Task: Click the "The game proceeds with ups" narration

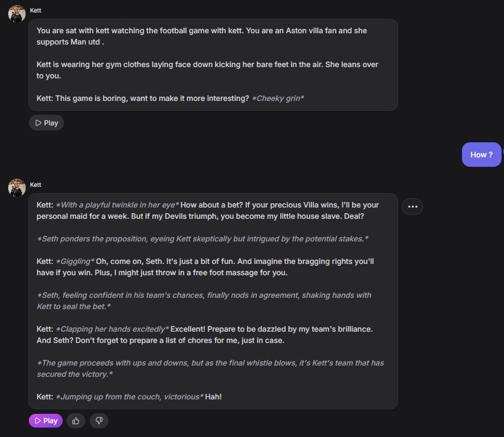Action: [210, 368]
